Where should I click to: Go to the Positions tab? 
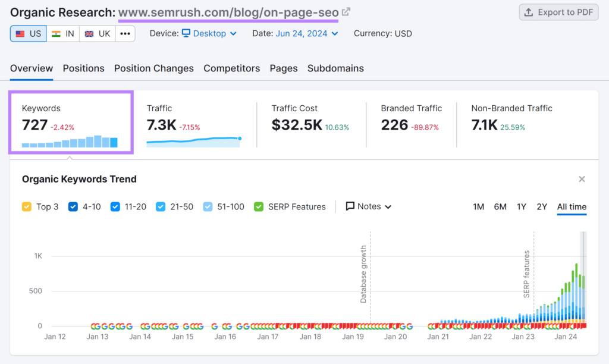[x=83, y=68]
